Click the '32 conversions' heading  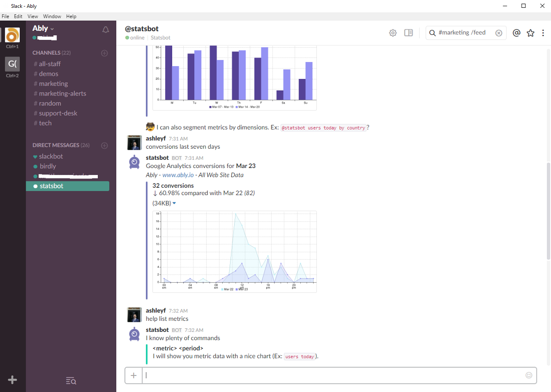(173, 186)
